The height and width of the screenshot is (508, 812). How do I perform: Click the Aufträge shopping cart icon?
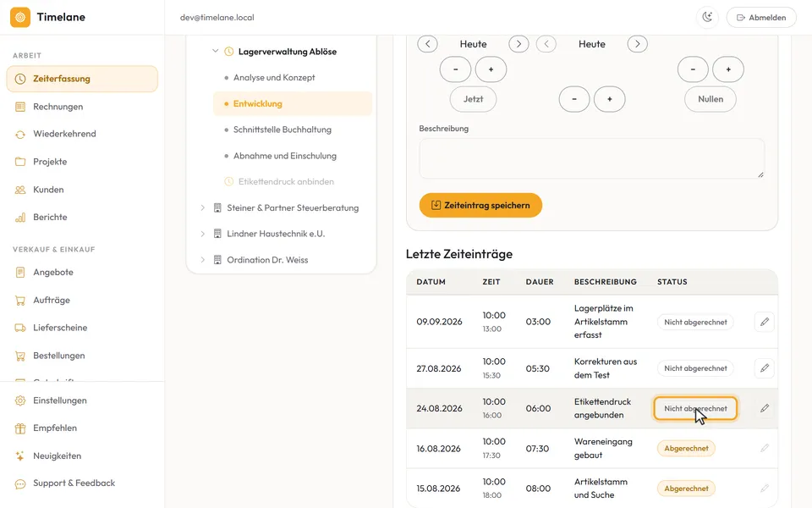[20, 300]
